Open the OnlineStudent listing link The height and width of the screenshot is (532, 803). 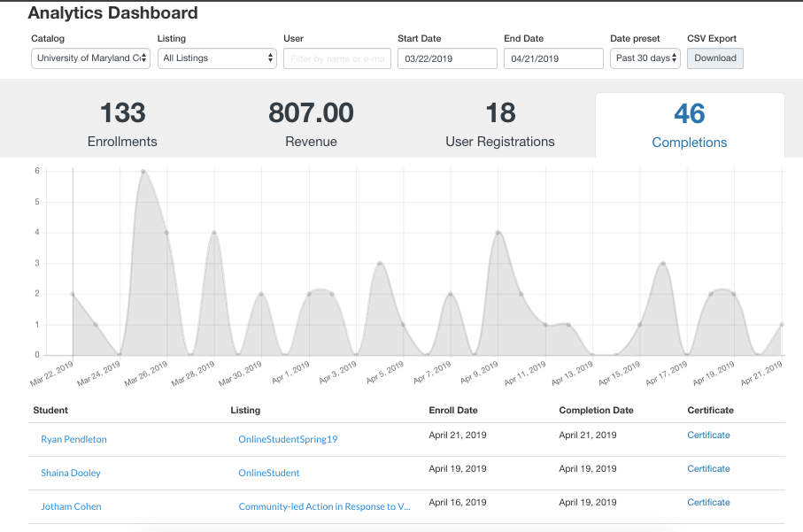268,473
